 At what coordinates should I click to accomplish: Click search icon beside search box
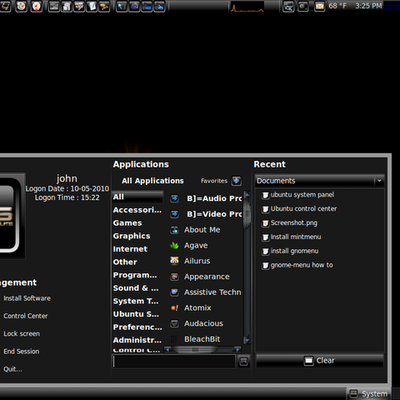point(244,361)
